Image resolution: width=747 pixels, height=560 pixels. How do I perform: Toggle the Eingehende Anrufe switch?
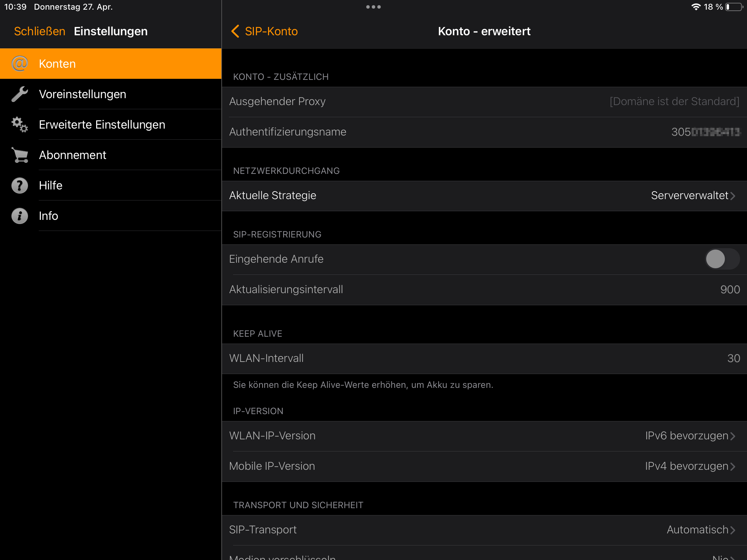coord(722,259)
